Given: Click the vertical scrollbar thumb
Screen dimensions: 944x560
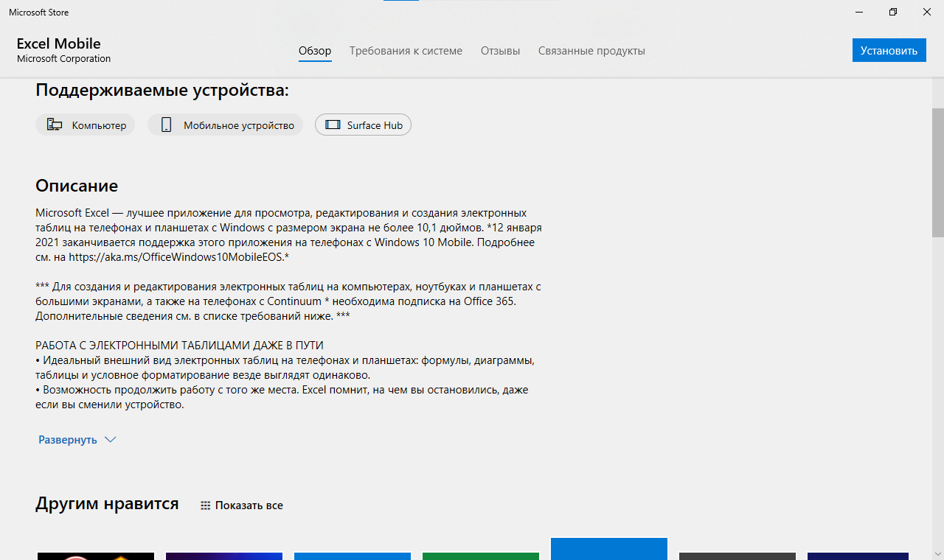Looking at the screenshot, I should click(x=938, y=172).
